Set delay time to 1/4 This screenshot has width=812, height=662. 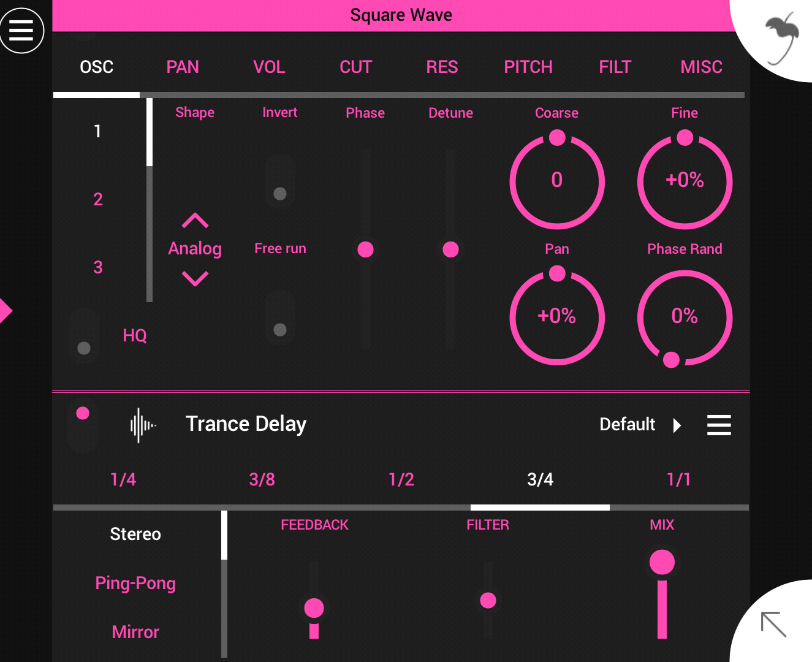pos(123,479)
